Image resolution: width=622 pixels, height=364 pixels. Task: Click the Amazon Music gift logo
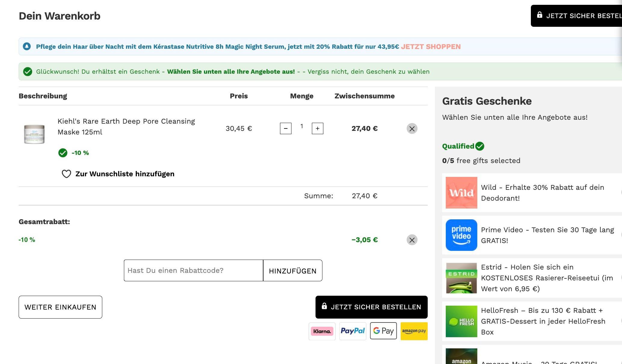click(461, 356)
